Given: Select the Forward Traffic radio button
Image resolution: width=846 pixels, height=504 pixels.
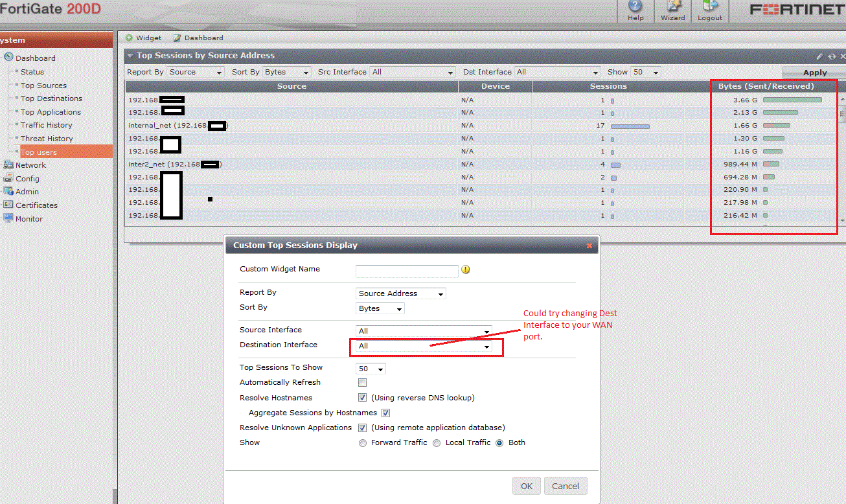Looking at the screenshot, I should (x=363, y=443).
